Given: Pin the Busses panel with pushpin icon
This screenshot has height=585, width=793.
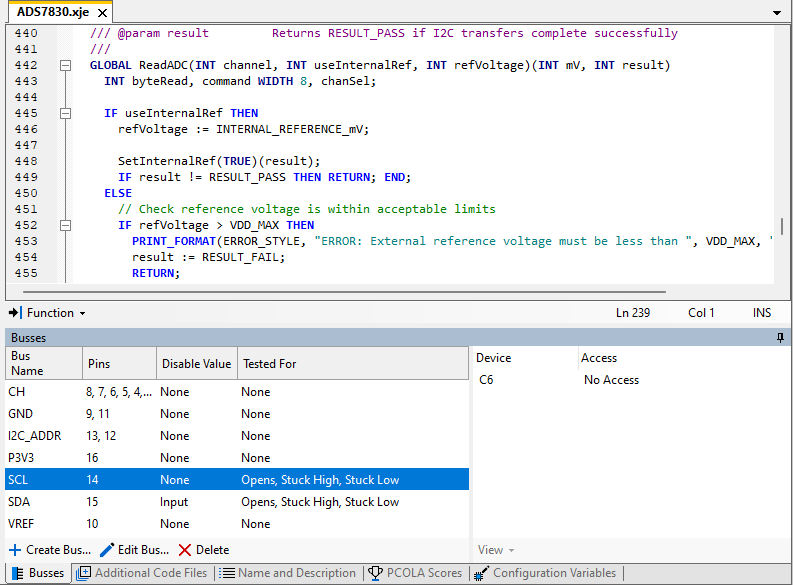Looking at the screenshot, I should click(x=780, y=338).
